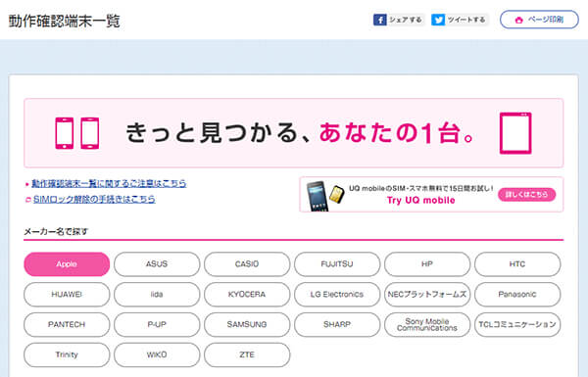Select the HTC maker filter
This screenshot has height=377, width=588.
point(517,264)
